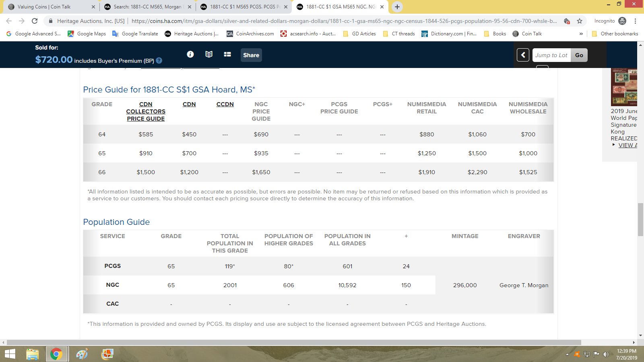
Task: Switch to the Valuing Coins | Coin Talk tab
Action: pos(44,7)
